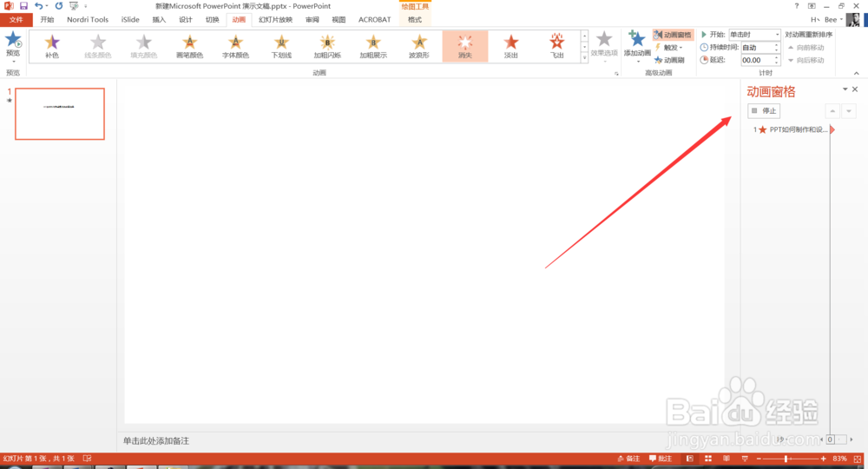Select the greyed 填充颜色 animation
This screenshot has height=469, width=868.
pos(144,46)
